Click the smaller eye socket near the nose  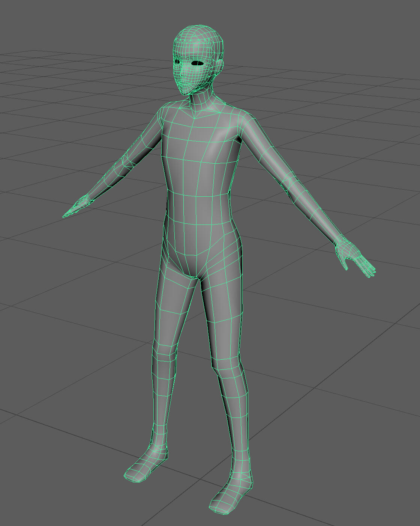(x=177, y=61)
